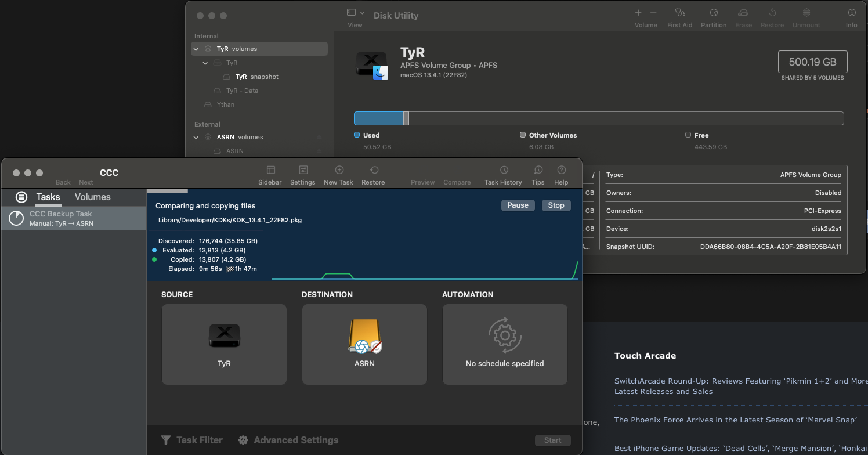Switch to the Tasks tab in CCC
The image size is (868, 455).
coord(48,197)
